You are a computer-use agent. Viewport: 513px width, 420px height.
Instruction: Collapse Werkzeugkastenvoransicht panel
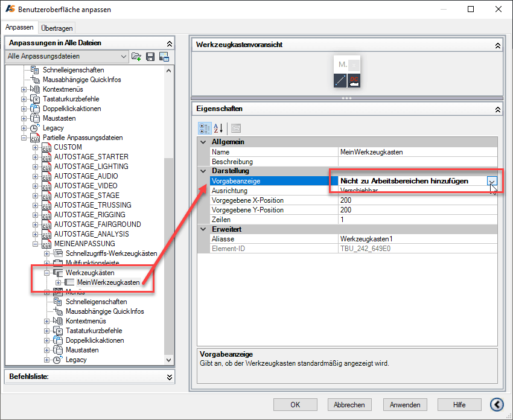click(x=498, y=45)
